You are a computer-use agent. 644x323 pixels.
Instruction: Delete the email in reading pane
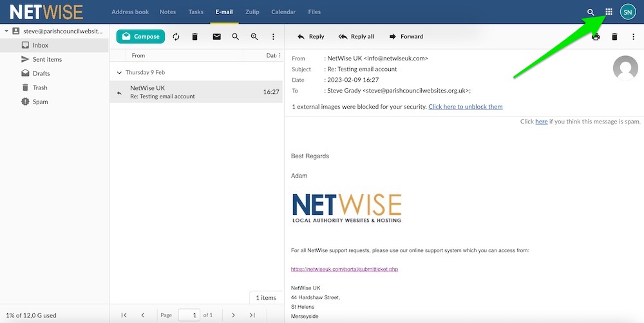[614, 37]
